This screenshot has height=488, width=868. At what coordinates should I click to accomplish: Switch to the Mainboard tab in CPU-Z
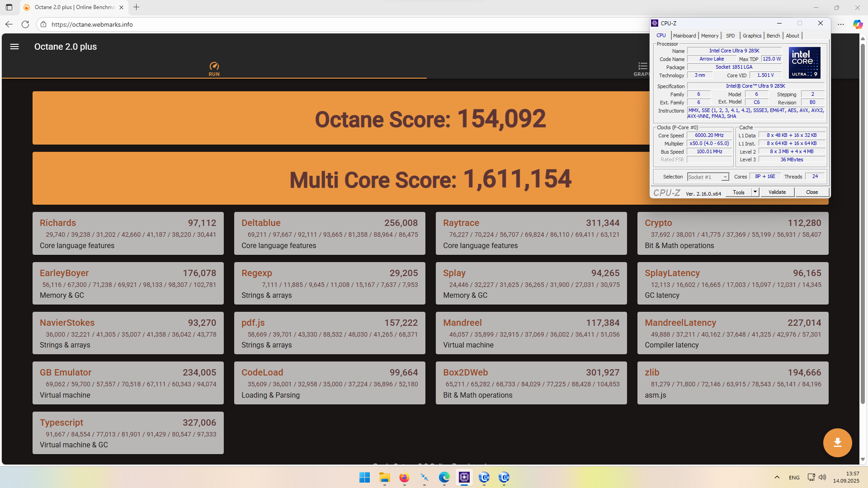(x=684, y=36)
